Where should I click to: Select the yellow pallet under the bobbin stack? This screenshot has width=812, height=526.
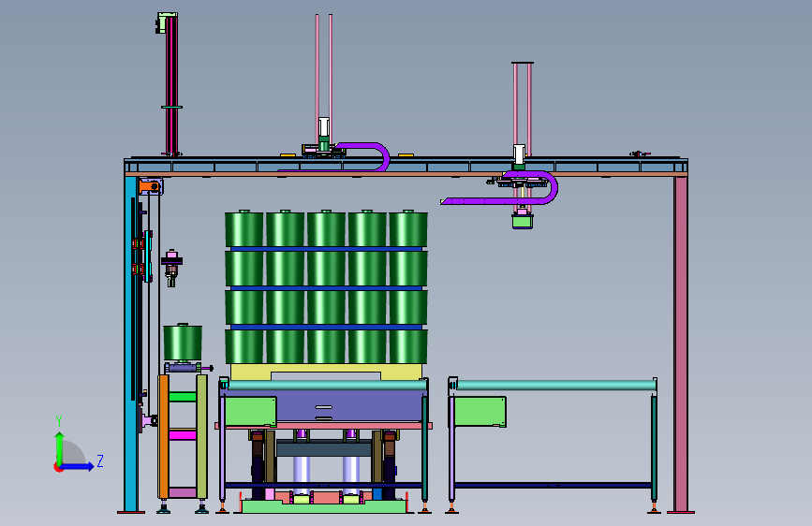point(326,372)
